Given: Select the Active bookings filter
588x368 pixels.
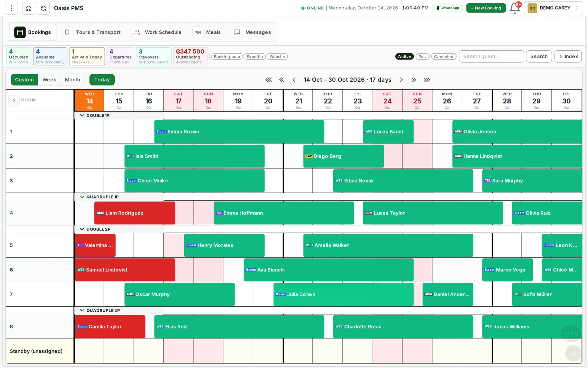Looking at the screenshot, I should coord(404,57).
